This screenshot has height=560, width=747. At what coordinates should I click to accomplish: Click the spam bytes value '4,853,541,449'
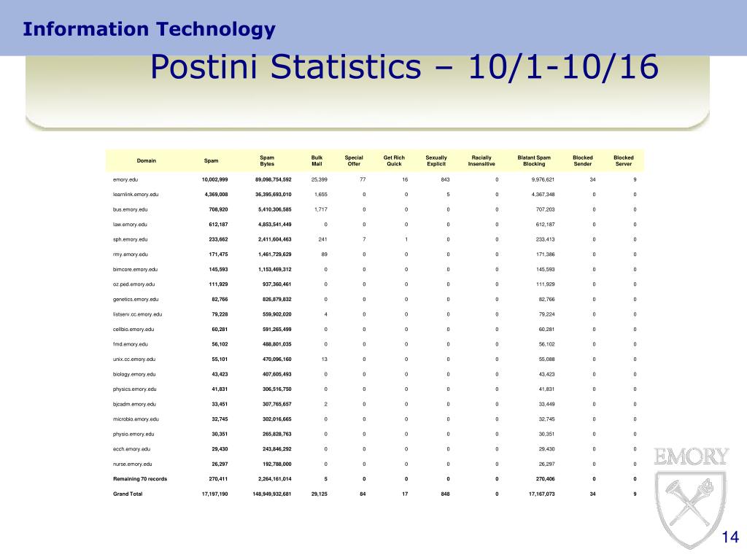[x=275, y=225]
